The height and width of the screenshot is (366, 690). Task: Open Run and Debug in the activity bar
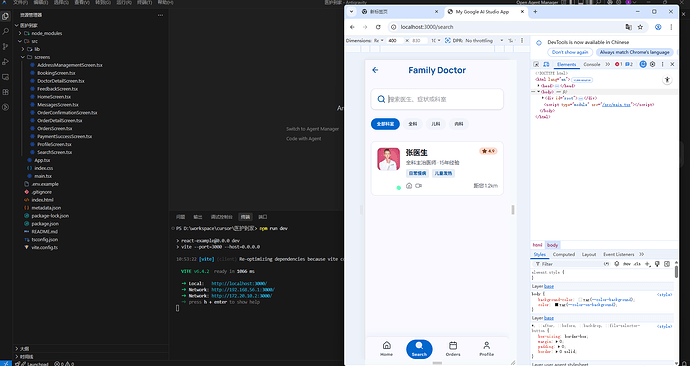(5, 62)
